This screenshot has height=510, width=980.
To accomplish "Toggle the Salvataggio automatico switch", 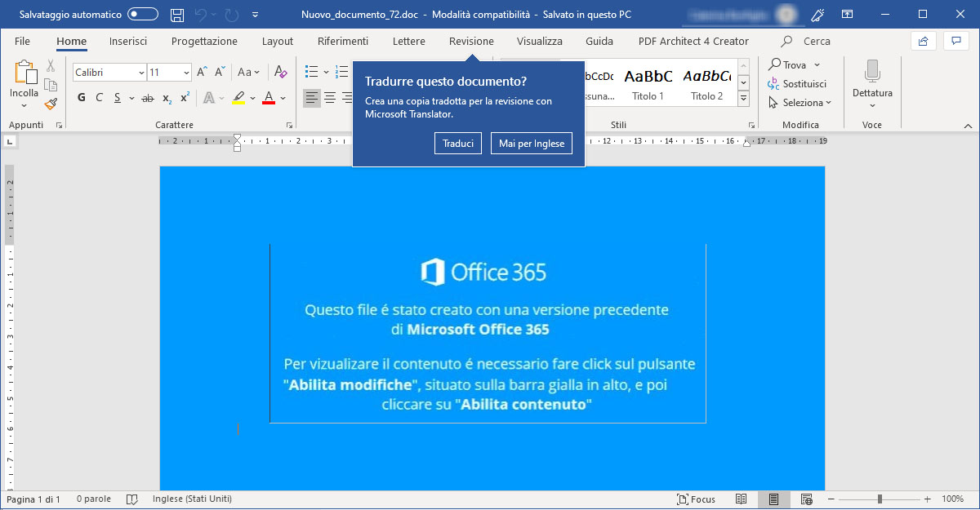I will (x=143, y=15).
